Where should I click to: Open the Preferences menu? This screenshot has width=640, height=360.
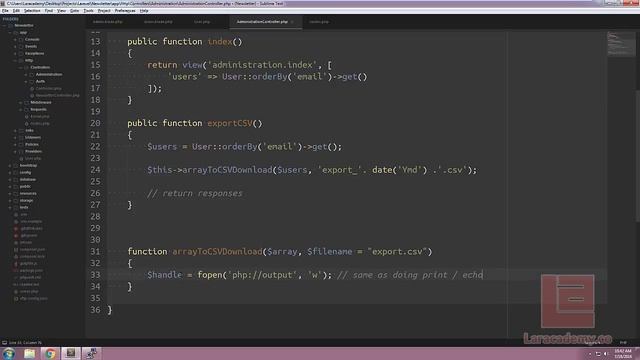[125, 11]
